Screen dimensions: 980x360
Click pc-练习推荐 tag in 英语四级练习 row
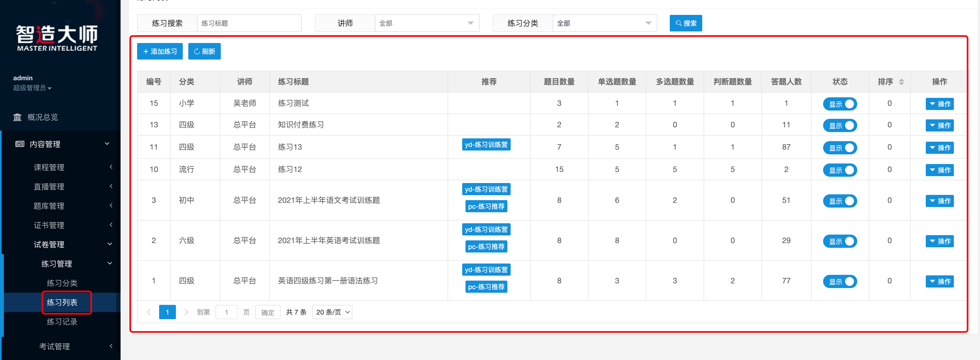pyautogui.click(x=486, y=287)
